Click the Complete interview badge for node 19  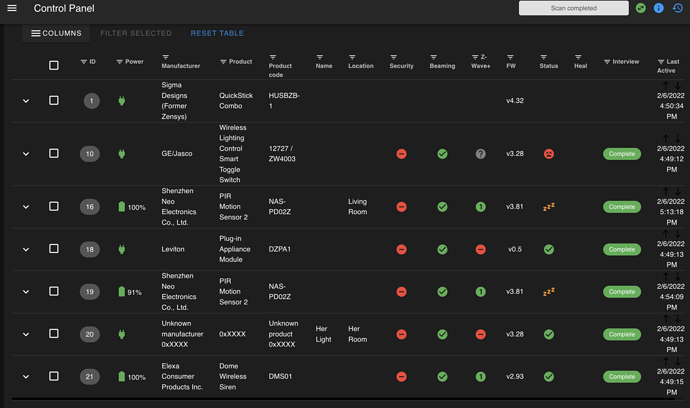(622, 292)
